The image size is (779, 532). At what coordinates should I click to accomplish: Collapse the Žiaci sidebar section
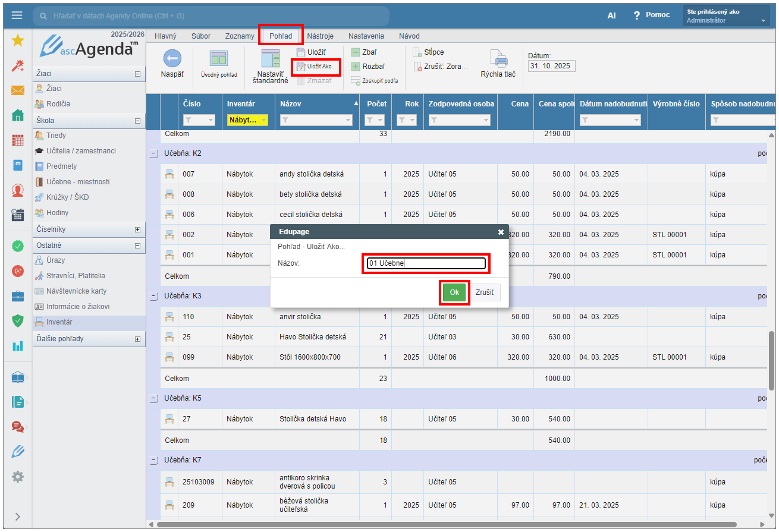[138, 74]
